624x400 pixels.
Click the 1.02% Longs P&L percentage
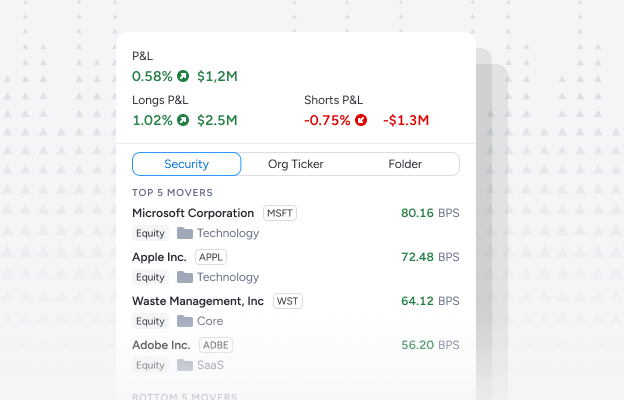click(x=152, y=120)
